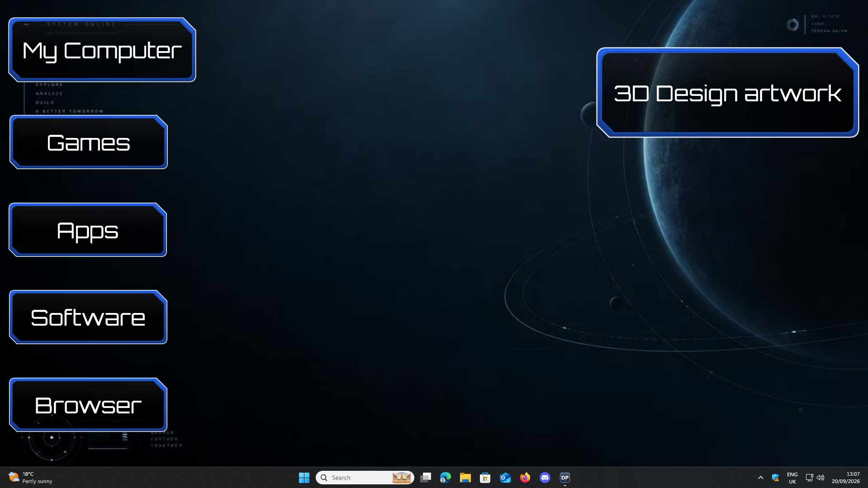Open the Apps desktop shortcut
This screenshot has height=488, width=868.
point(88,230)
